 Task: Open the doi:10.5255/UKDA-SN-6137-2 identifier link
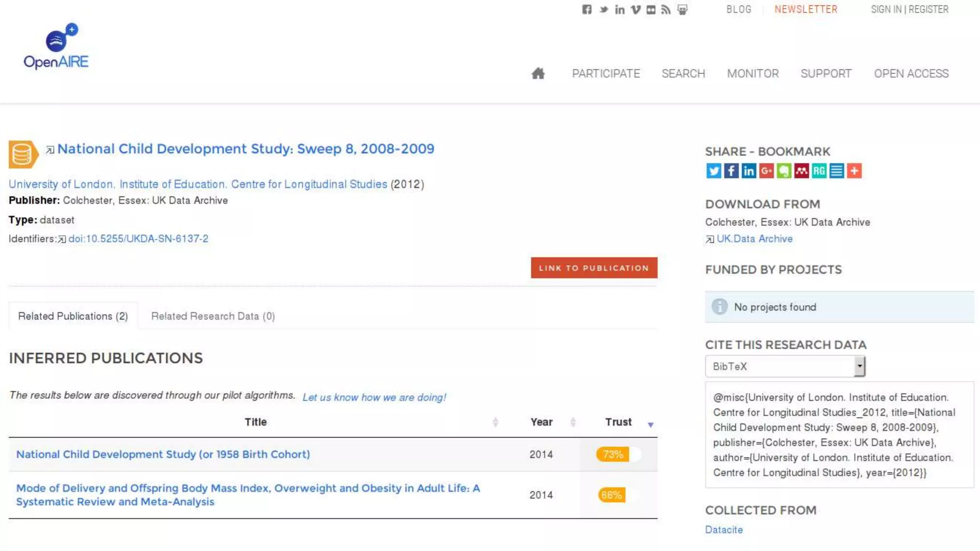138,239
